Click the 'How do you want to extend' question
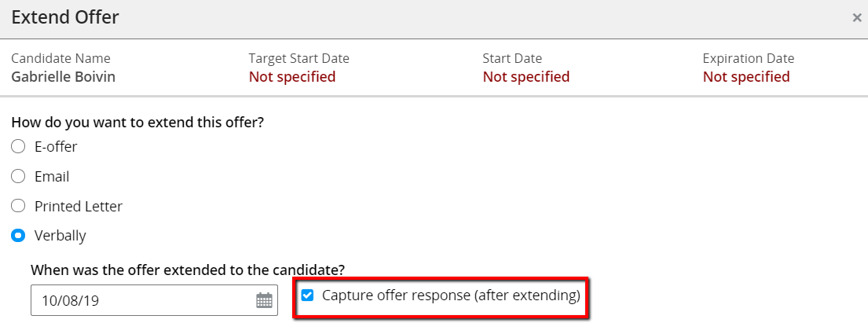The height and width of the screenshot is (334, 868). point(137,123)
